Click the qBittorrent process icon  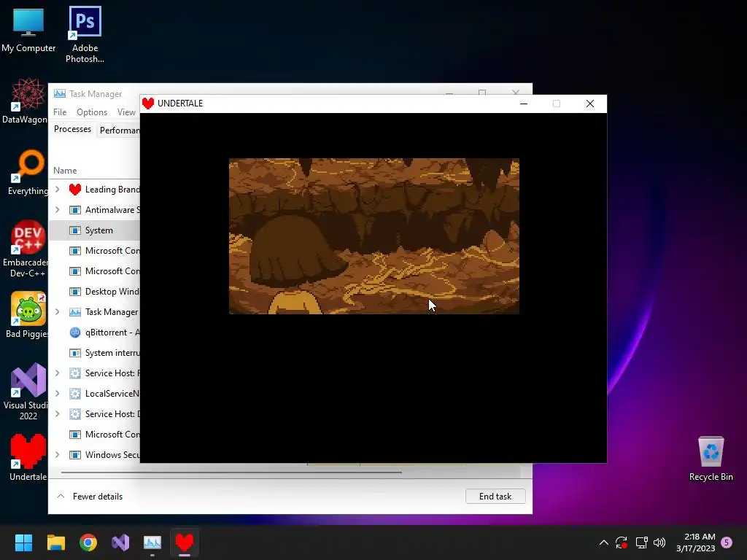click(75, 332)
